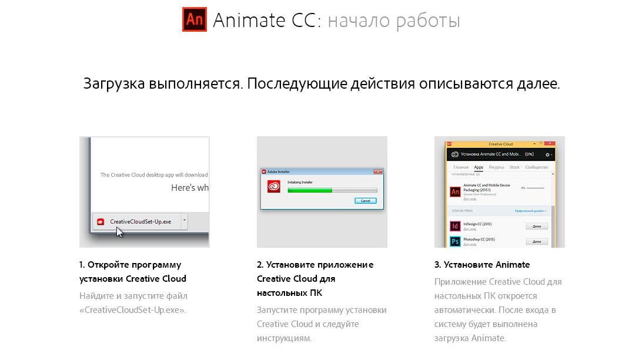Click the Creative Cloud logo beside 'Установка Animate CC'
The image size is (639, 364).
click(455, 154)
